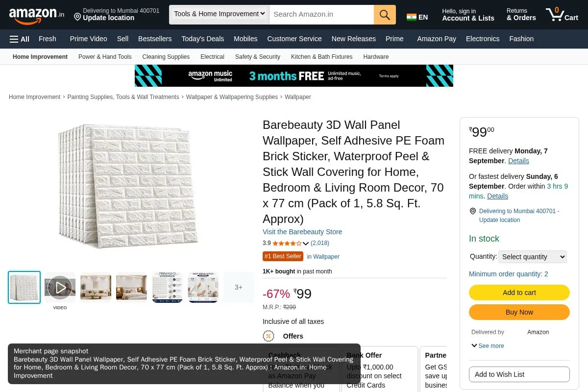The height and width of the screenshot is (392, 588).
Task: Open the Select quantity dropdown
Action: pos(533,257)
